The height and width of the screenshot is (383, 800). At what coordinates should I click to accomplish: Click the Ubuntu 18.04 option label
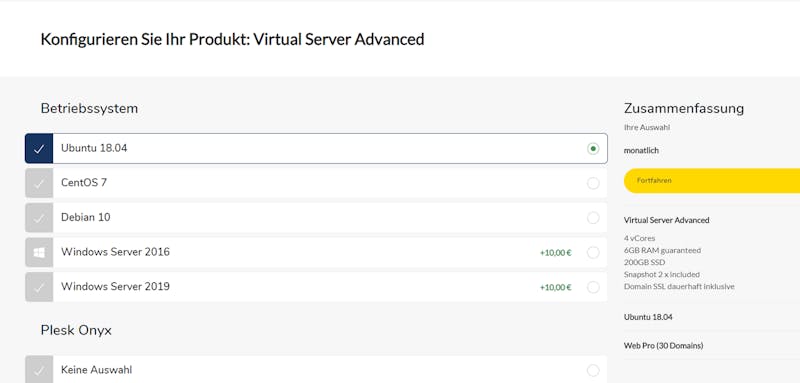point(94,148)
